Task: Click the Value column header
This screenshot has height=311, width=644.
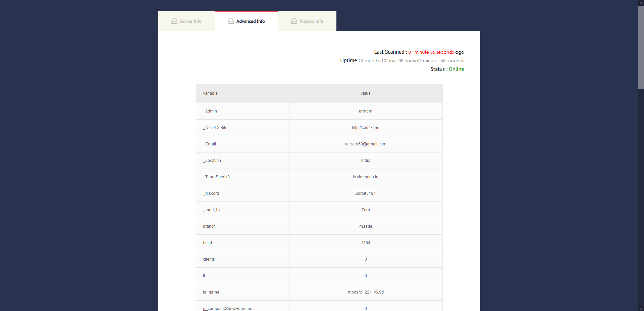Action: pyautogui.click(x=366, y=93)
